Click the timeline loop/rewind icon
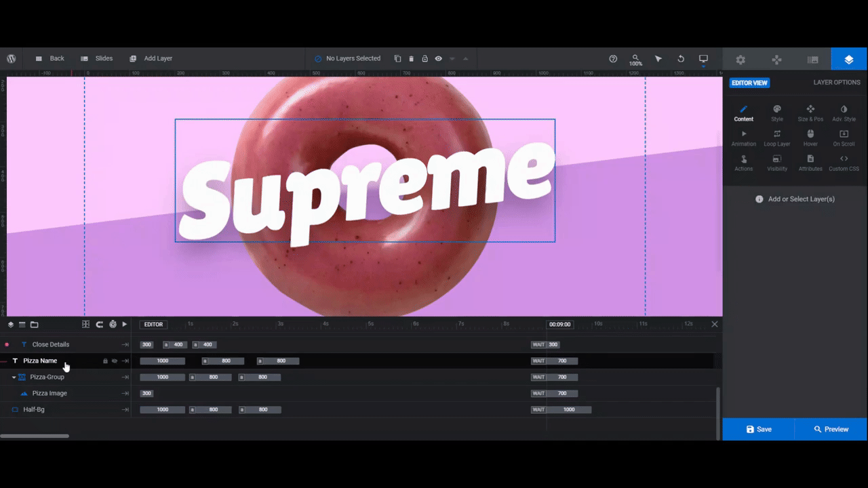 point(99,325)
